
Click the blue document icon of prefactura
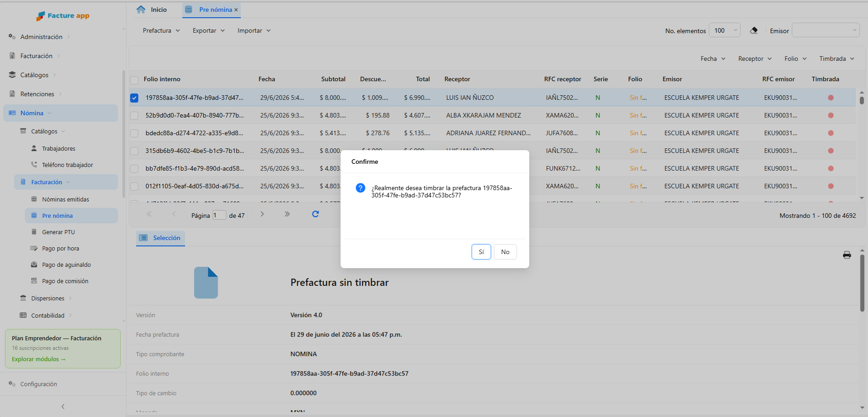point(206,283)
